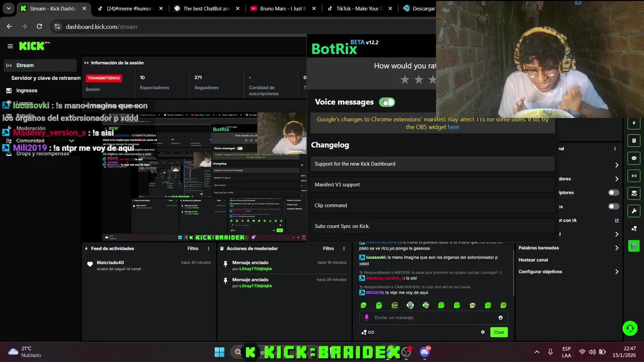Viewport: 644px width, 362px height.
Task: Open the green headset support button
Action: pyautogui.click(x=630, y=329)
